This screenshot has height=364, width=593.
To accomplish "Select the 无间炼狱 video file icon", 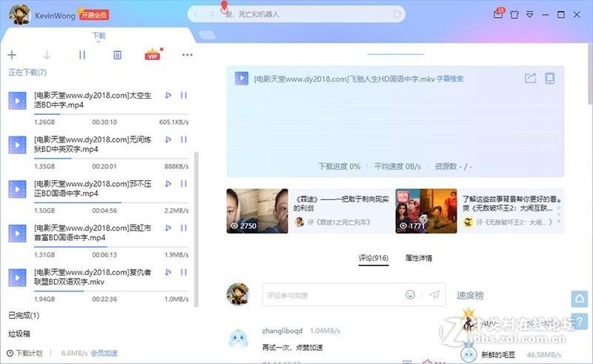I will (x=17, y=145).
